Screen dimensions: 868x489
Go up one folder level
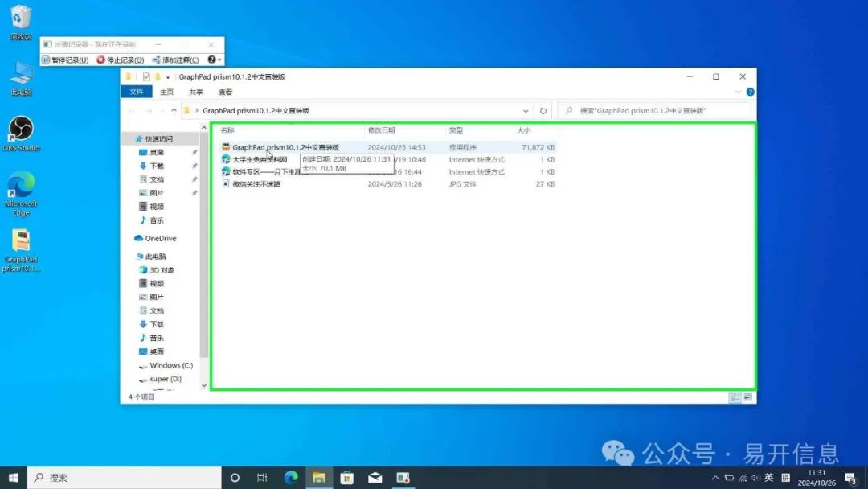(174, 111)
